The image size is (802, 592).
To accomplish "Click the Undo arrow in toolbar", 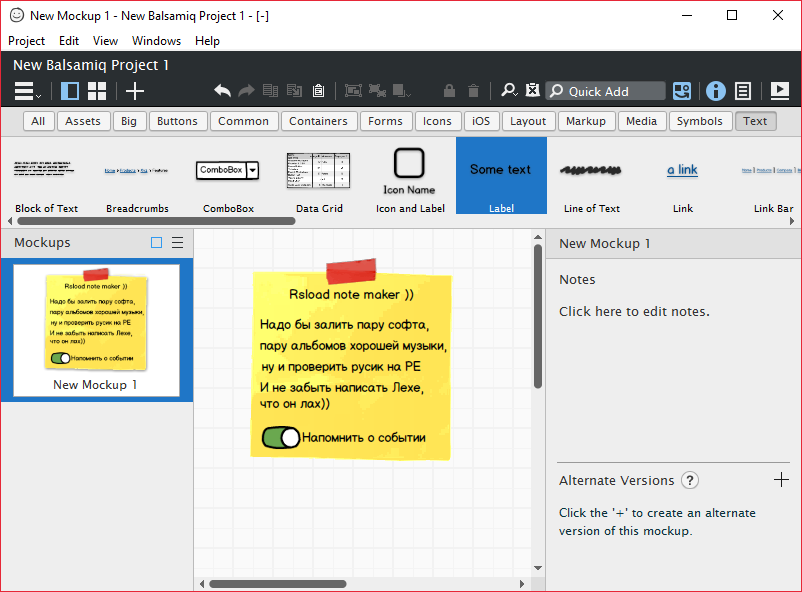I will (222, 91).
